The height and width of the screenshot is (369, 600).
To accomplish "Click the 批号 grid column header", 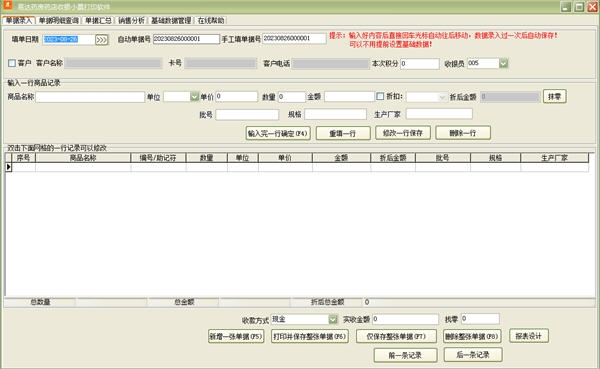I will (443, 158).
